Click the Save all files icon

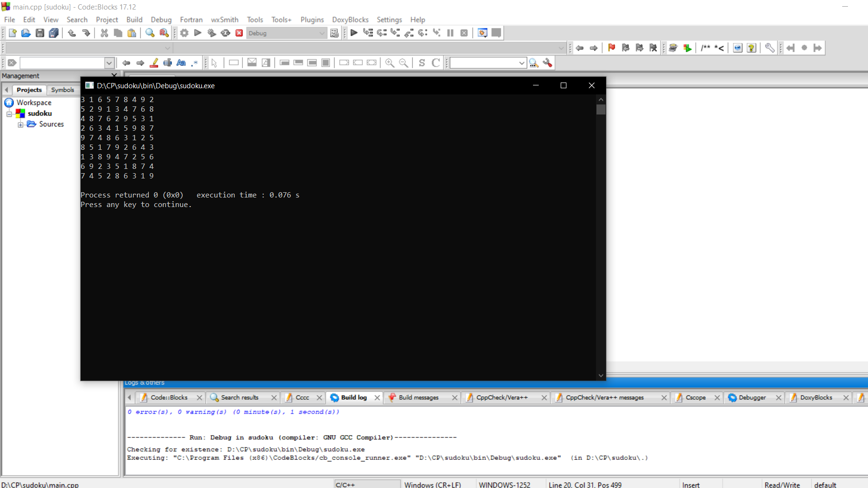point(53,32)
